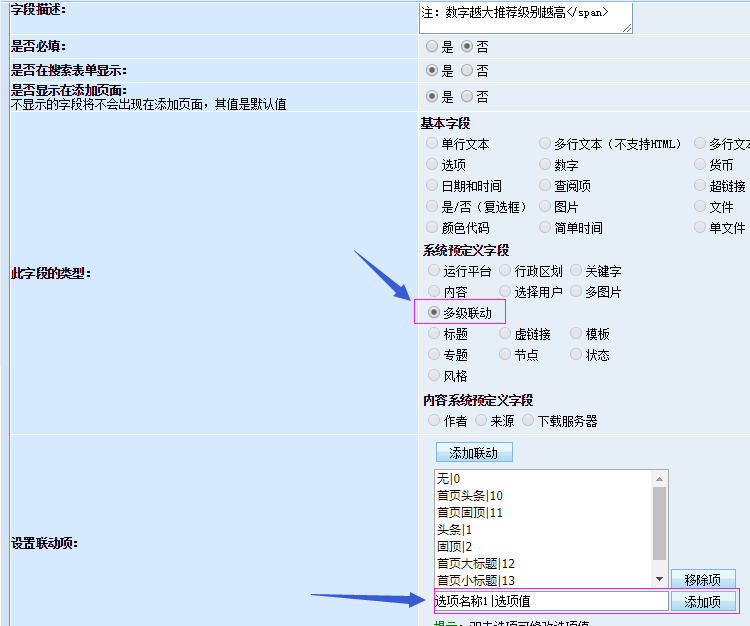750x626 pixels.
Task: Click the 添加联动 button
Action: pyautogui.click(x=474, y=453)
